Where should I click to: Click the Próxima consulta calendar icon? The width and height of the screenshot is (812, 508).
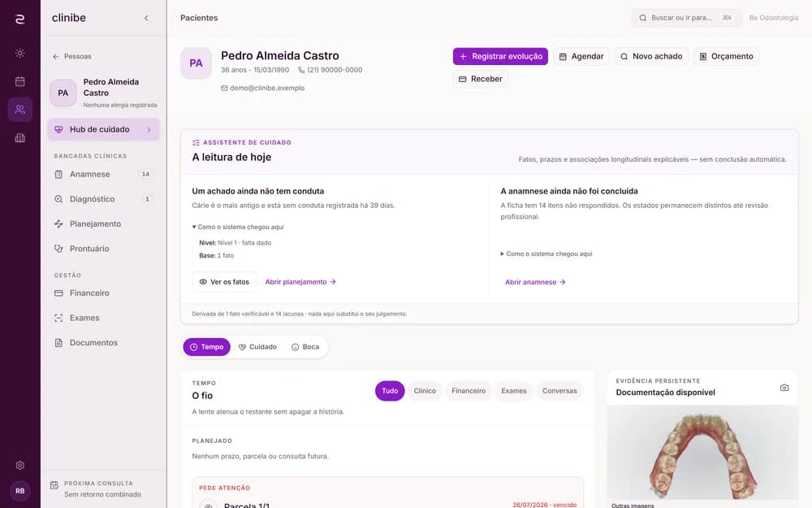pyautogui.click(x=54, y=486)
